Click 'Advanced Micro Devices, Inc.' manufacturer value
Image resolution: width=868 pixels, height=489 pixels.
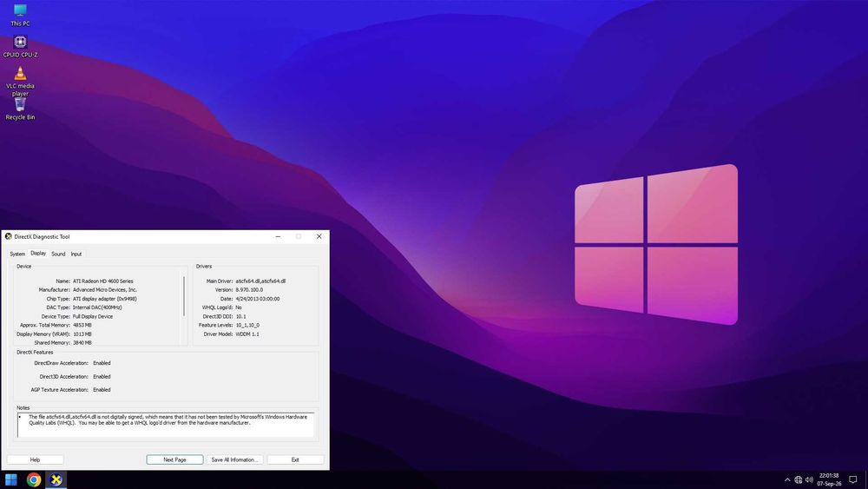[x=105, y=289]
